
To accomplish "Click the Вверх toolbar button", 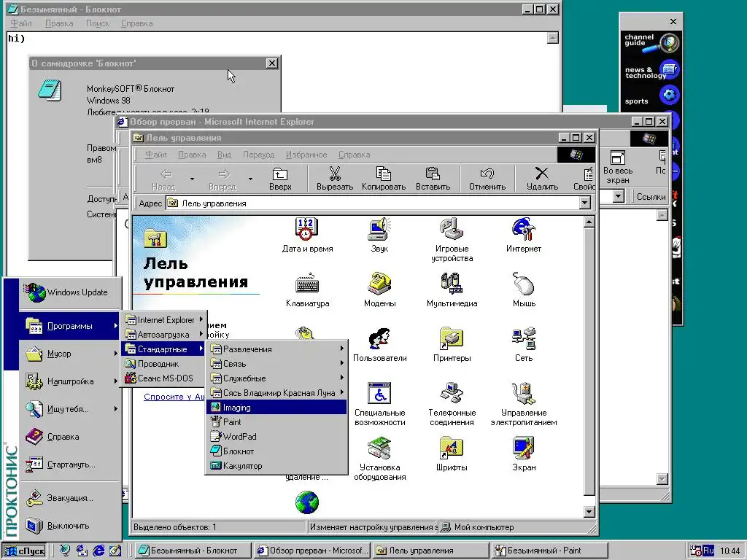I will point(280,179).
